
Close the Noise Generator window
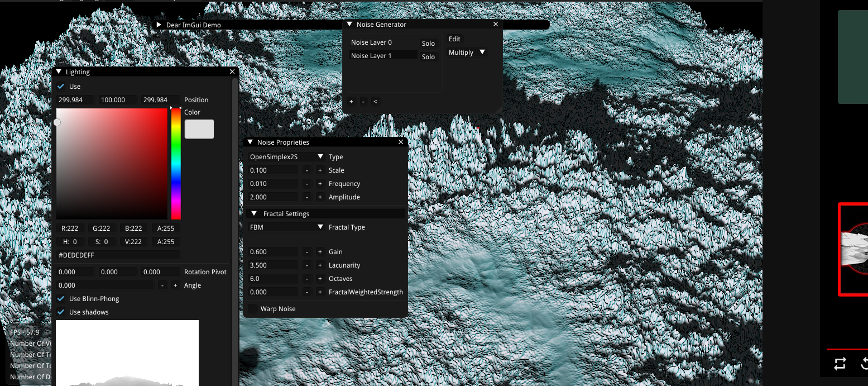pyautogui.click(x=496, y=25)
